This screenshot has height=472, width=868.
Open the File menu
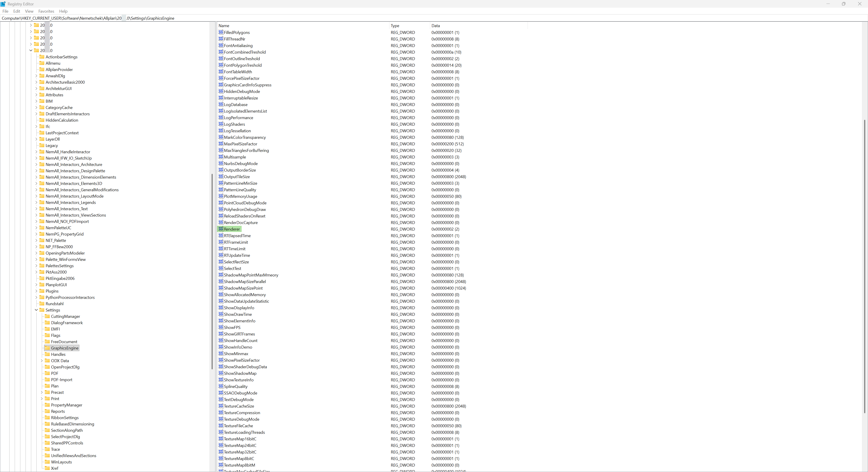[5, 11]
